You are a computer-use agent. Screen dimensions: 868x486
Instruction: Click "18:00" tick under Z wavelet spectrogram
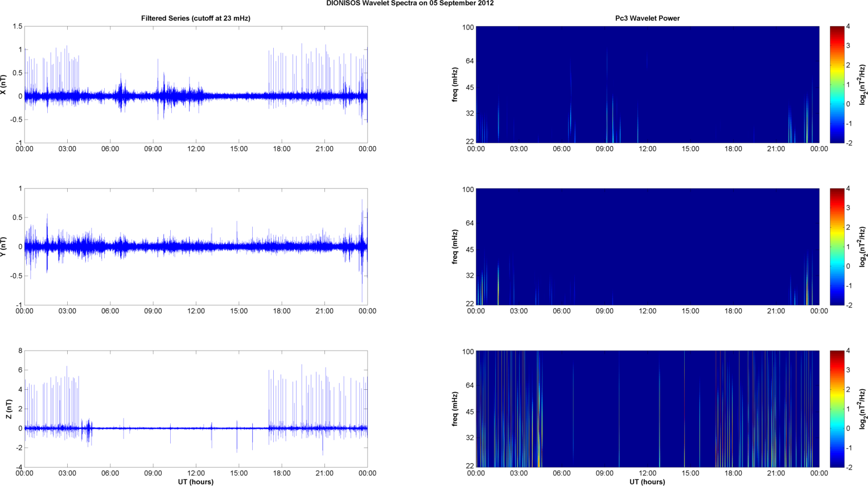pyautogui.click(x=733, y=473)
